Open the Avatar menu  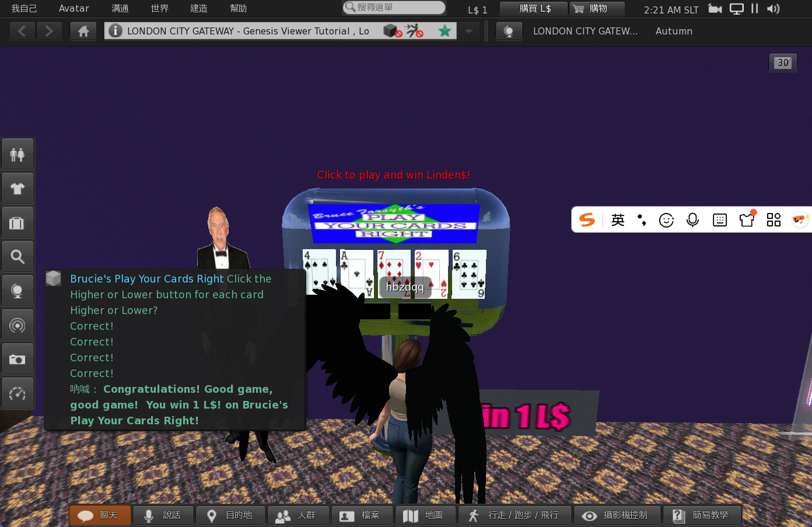pyautogui.click(x=74, y=9)
